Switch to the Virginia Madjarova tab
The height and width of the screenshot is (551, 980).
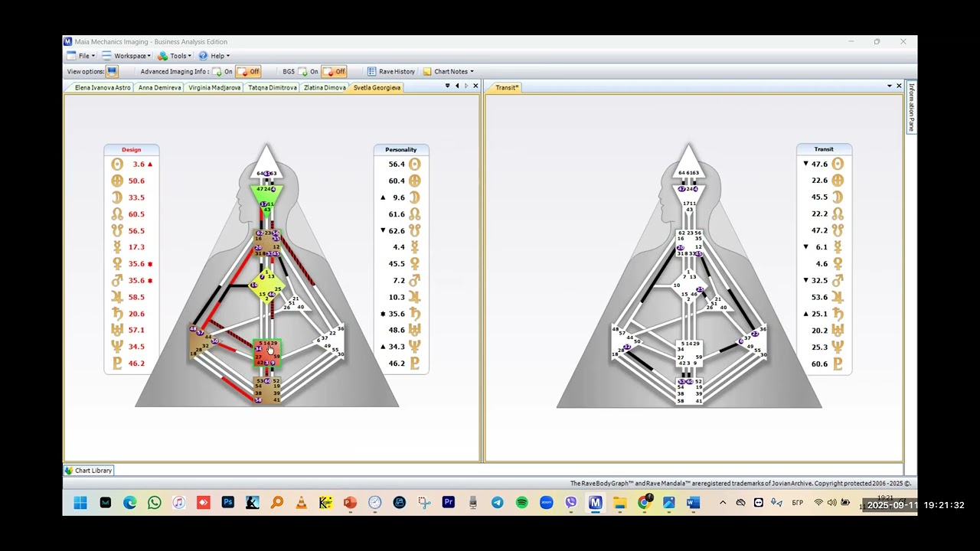(x=214, y=87)
